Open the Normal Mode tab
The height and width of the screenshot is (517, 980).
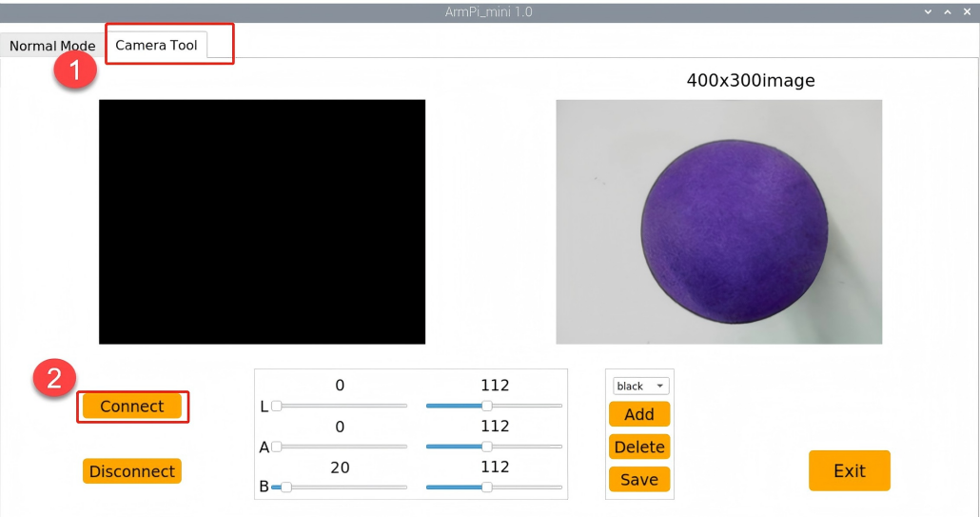[x=52, y=46]
